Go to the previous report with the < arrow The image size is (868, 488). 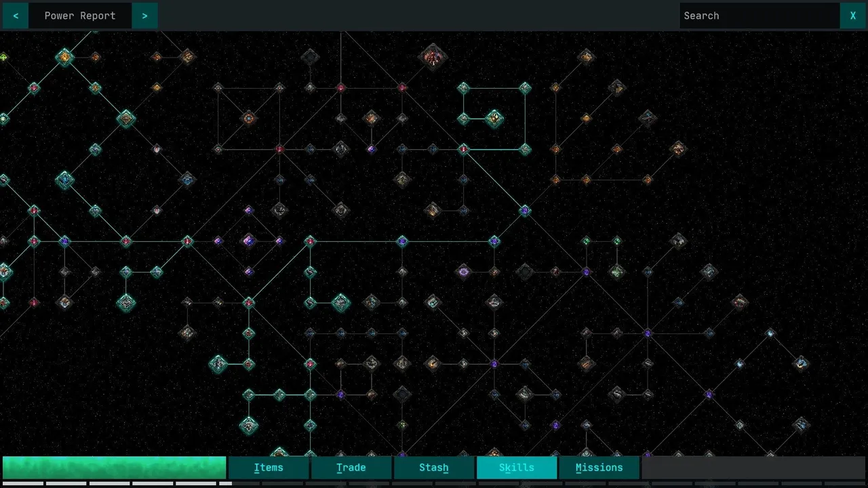16,16
